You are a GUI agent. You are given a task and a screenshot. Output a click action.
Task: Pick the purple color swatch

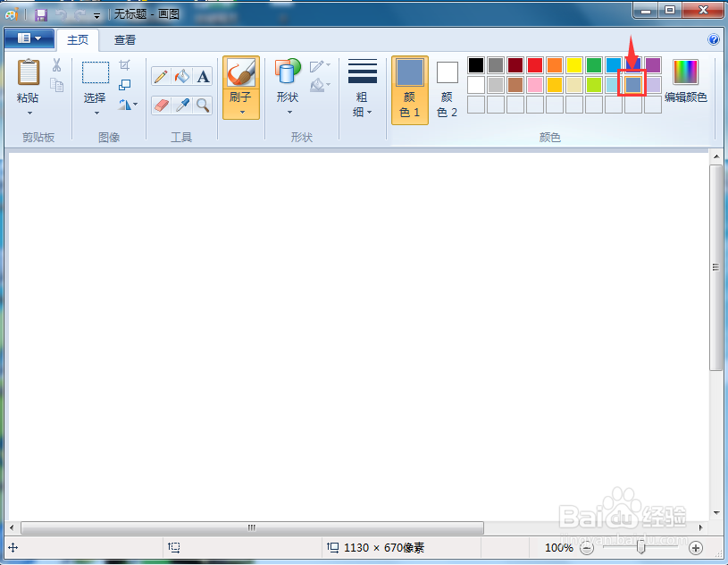(x=653, y=65)
